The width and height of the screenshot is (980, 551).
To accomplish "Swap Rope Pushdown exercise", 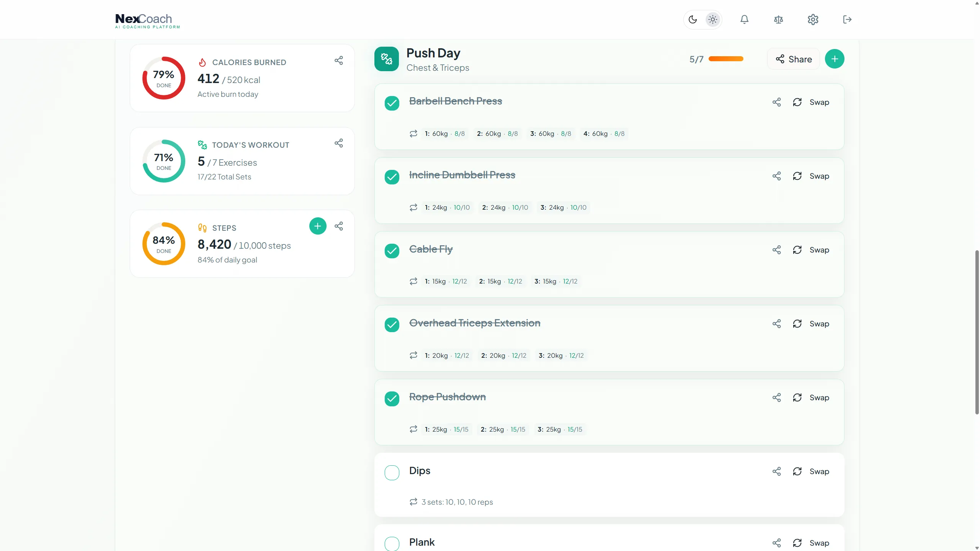I will pyautogui.click(x=811, y=398).
